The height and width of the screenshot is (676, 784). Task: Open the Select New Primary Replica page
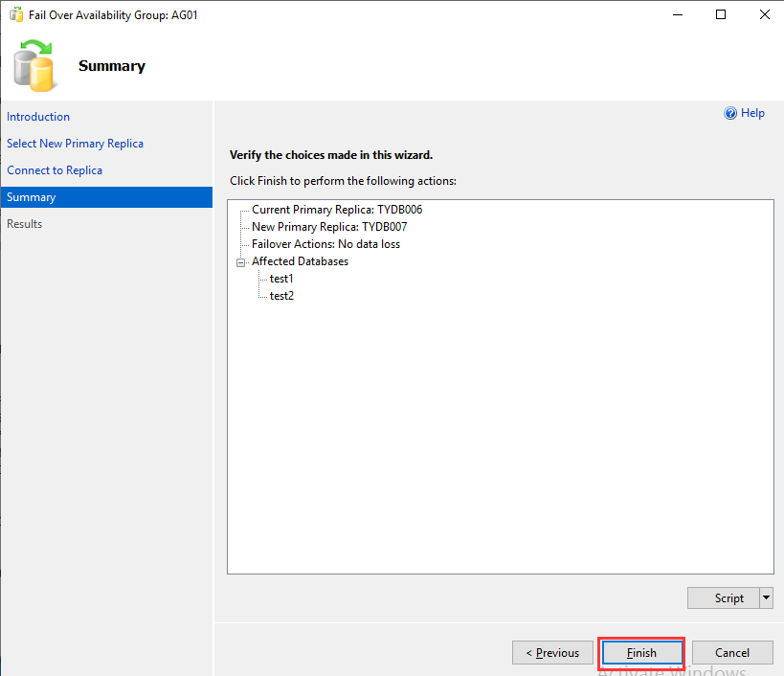click(75, 144)
